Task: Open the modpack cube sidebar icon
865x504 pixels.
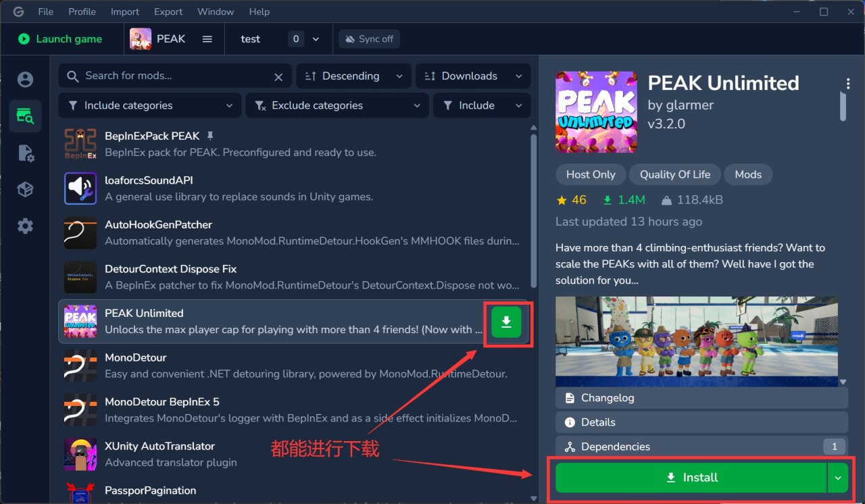Action: pyautogui.click(x=25, y=190)
